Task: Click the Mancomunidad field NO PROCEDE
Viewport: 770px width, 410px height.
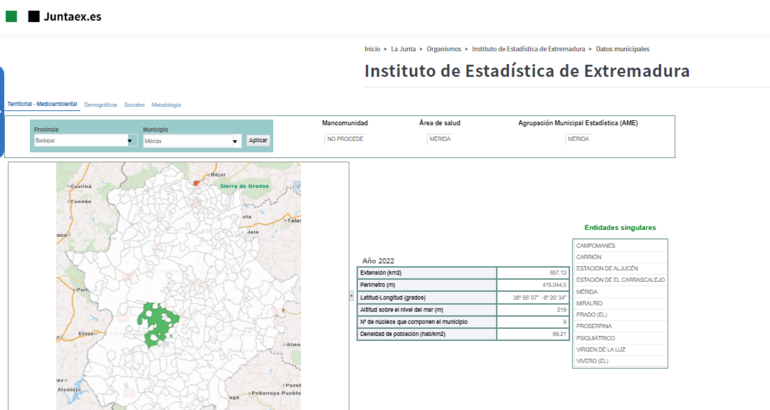Action: click(x=345, y=139)
